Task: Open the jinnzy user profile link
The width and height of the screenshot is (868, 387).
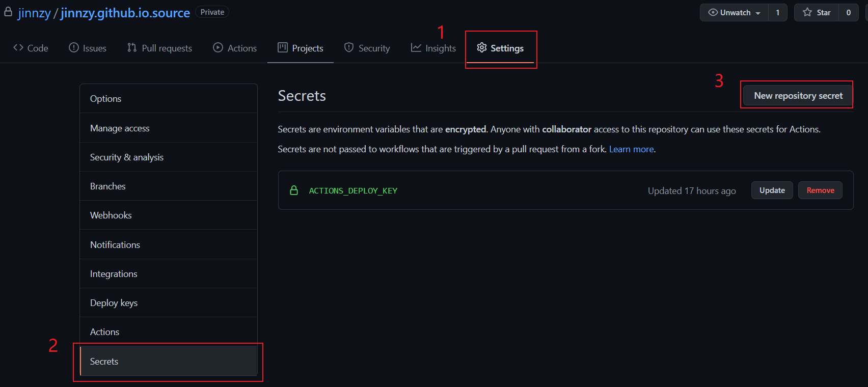Action: (x=34, y=13)
